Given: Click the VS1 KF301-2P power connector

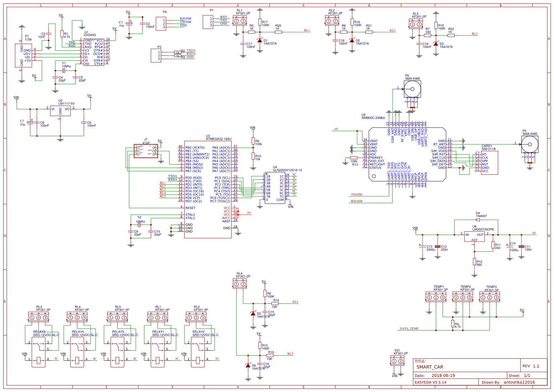Looking at the screenshot, I should point(397,361).
